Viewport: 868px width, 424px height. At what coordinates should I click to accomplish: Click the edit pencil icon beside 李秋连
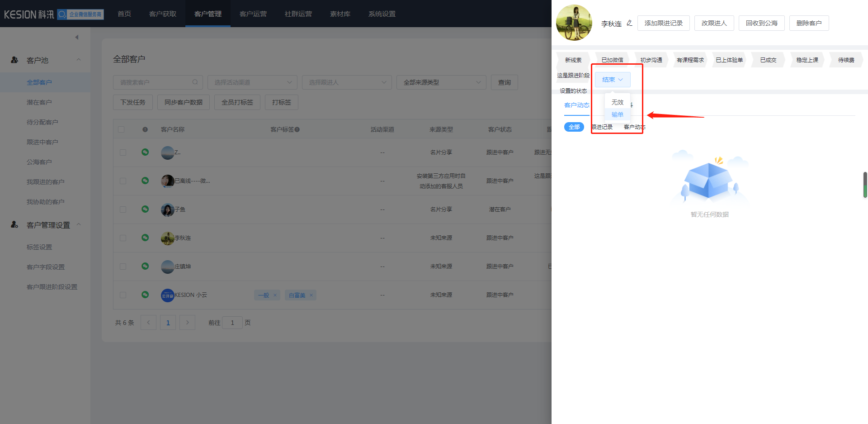point(629,23)
